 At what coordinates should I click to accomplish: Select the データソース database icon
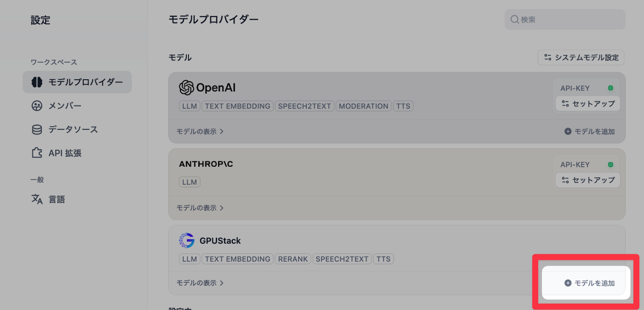(37, 129)
